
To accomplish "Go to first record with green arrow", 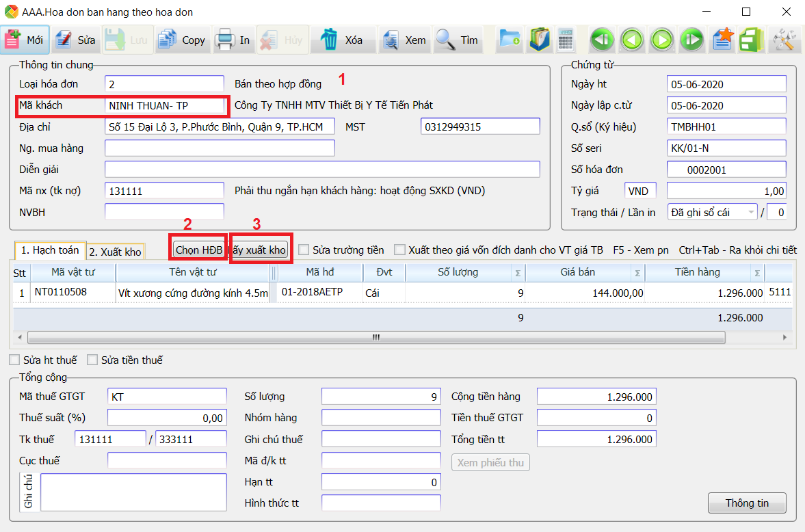I will [x=602, y=40].
